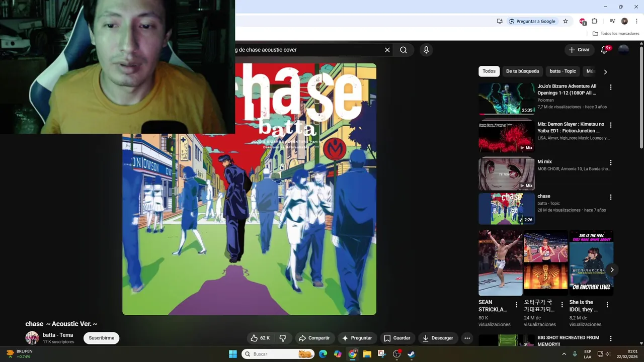The image size is (644, 362).
Task: Open the red ad blocker extension icon
Action: point(583,21)
